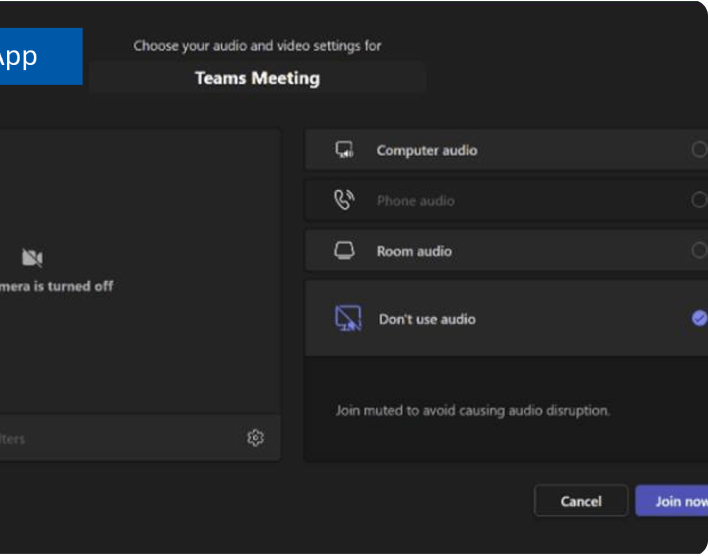The image size is (708, 556).
Task: Click the Teams Meeting title field
Action: (x=258, y=78)
